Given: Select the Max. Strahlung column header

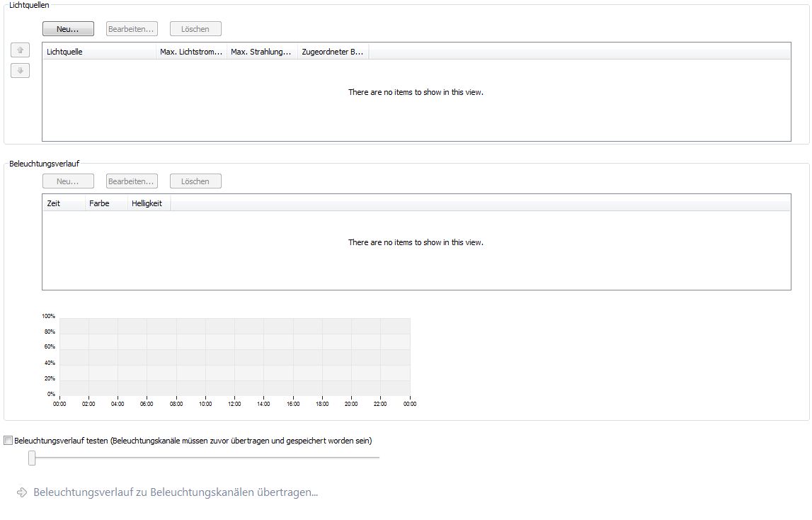Looking at the screenshot, I should (262, 52).
